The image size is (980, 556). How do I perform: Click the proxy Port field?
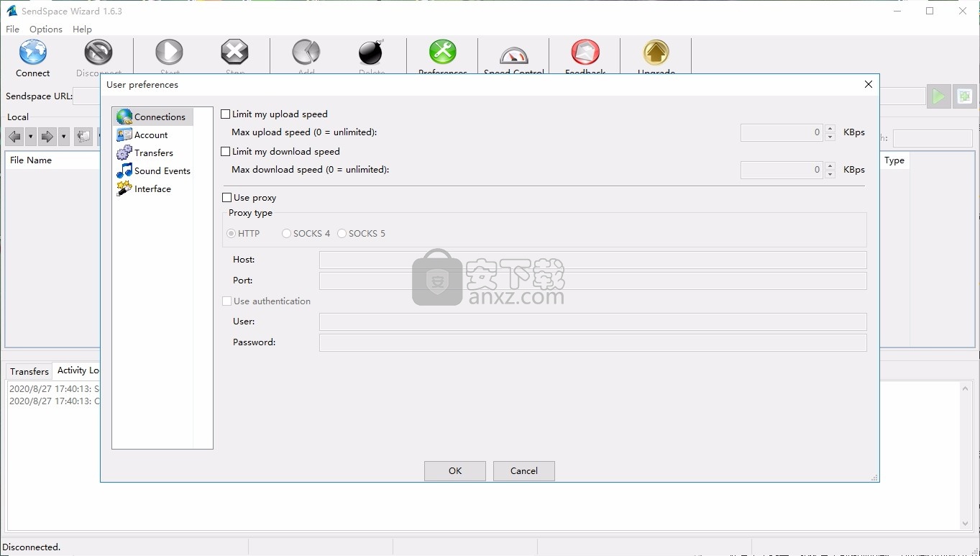[592, 281]
